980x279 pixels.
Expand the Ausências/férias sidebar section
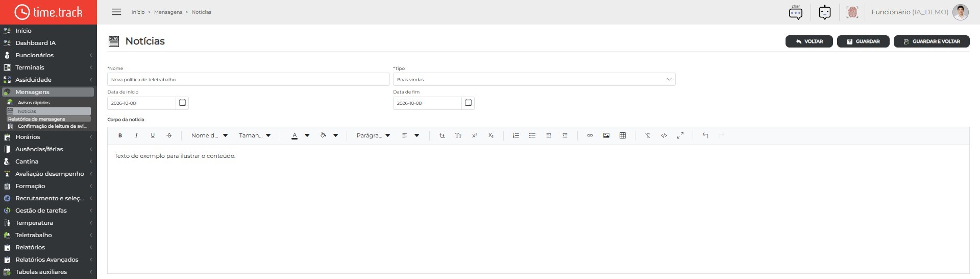pos(48,149)
